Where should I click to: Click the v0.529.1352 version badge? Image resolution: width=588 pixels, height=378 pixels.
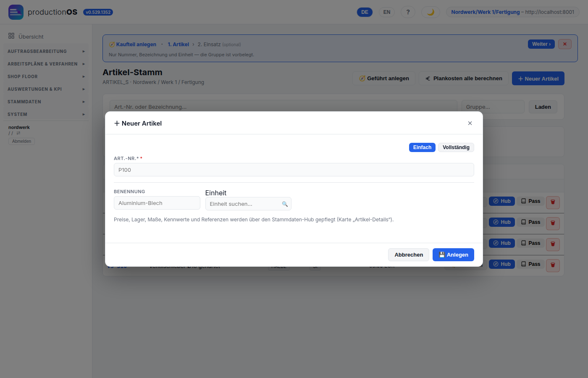pyautogui.click(x=98, y=12)
